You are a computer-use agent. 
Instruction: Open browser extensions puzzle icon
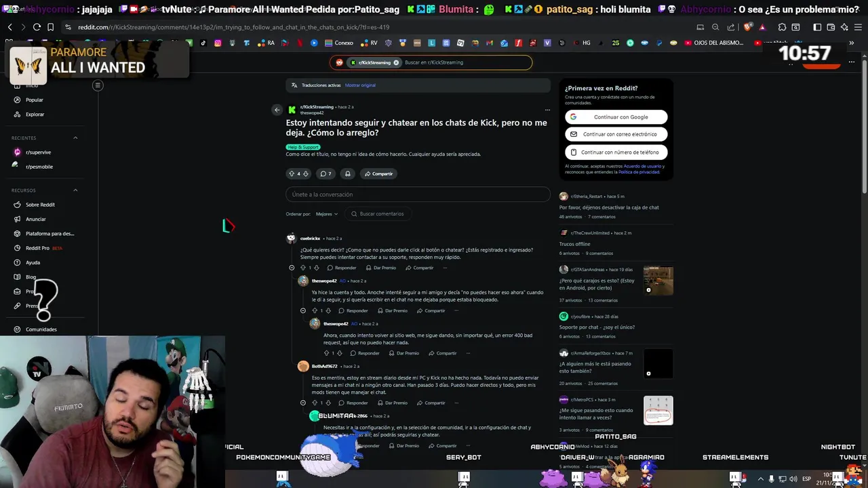pyautogui.click(x=782, y=27)
